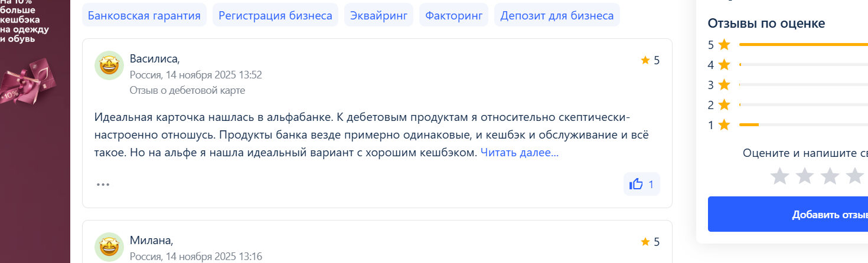Choose the Депозит для бизнеса chip

coord(557,15)
